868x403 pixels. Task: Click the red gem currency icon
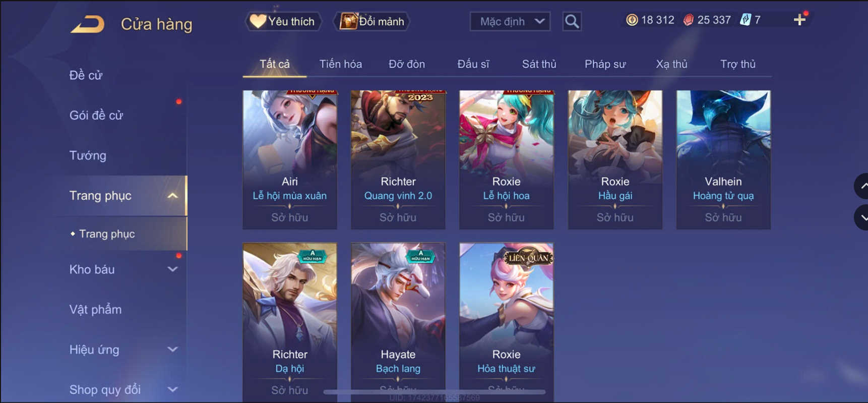coord(688,20)
